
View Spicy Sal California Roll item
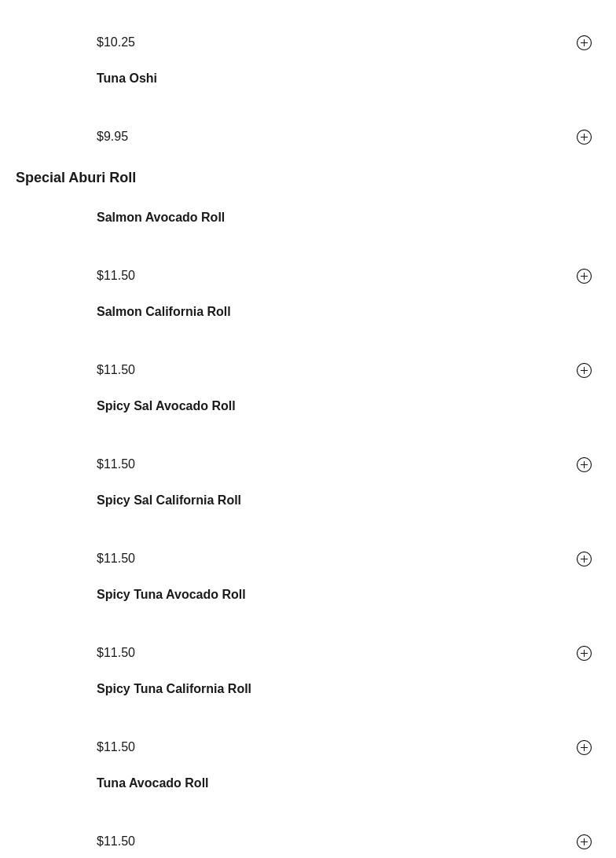click(169, 500)
